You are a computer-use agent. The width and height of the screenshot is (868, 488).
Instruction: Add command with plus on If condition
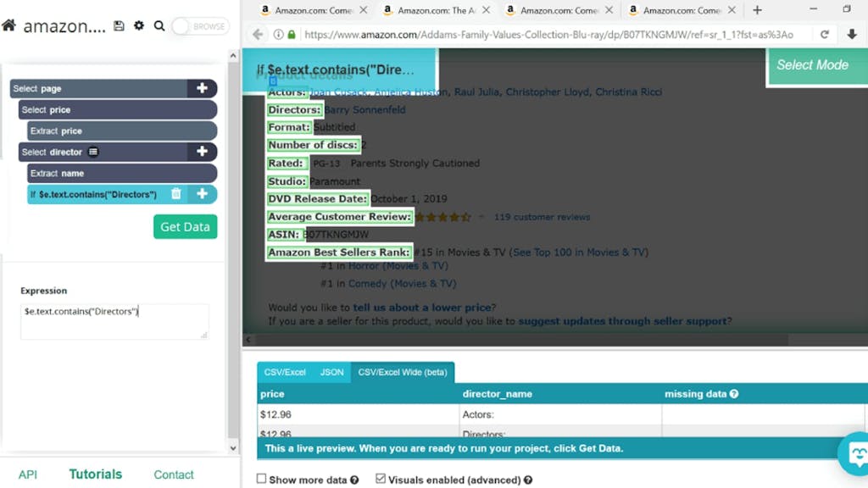(x=202, y=194)
